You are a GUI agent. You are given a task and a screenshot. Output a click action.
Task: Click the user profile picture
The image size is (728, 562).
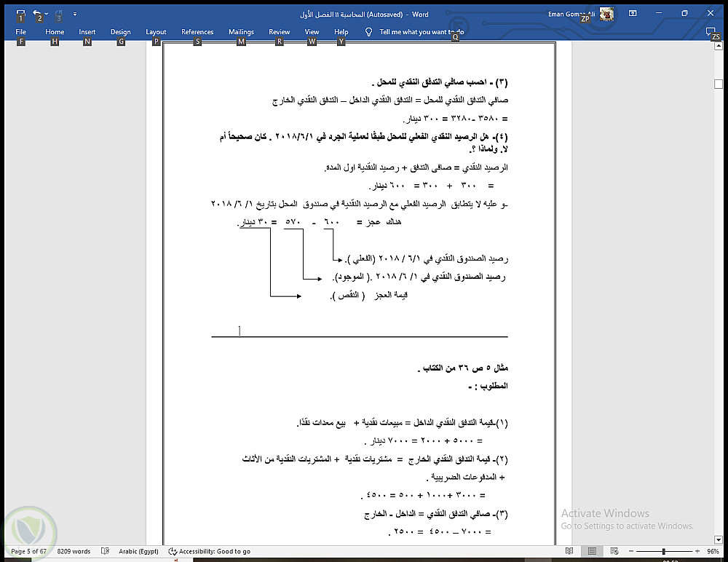[x=606, y=14]
